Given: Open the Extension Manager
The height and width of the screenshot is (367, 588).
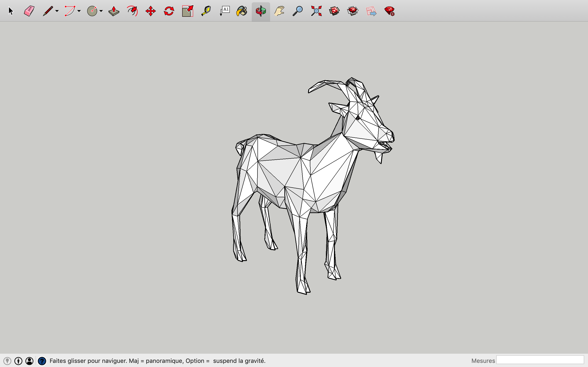Looking at the screenshot, I should coord(389,11).
